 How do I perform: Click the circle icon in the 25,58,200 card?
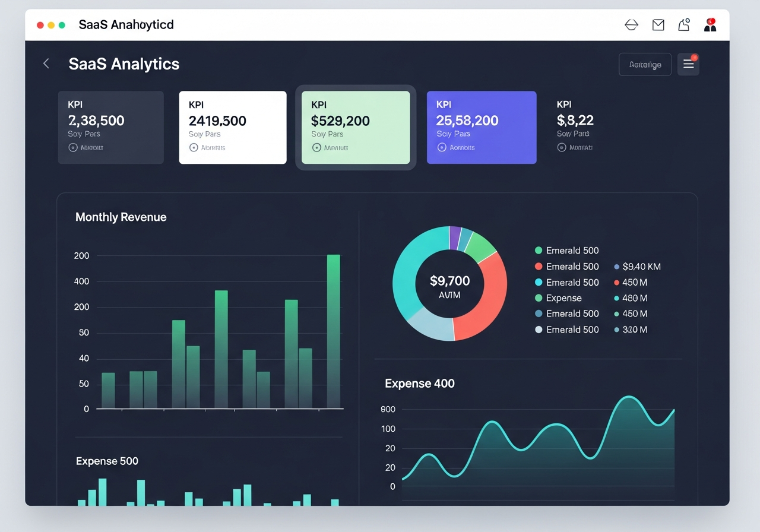(441, 147)
